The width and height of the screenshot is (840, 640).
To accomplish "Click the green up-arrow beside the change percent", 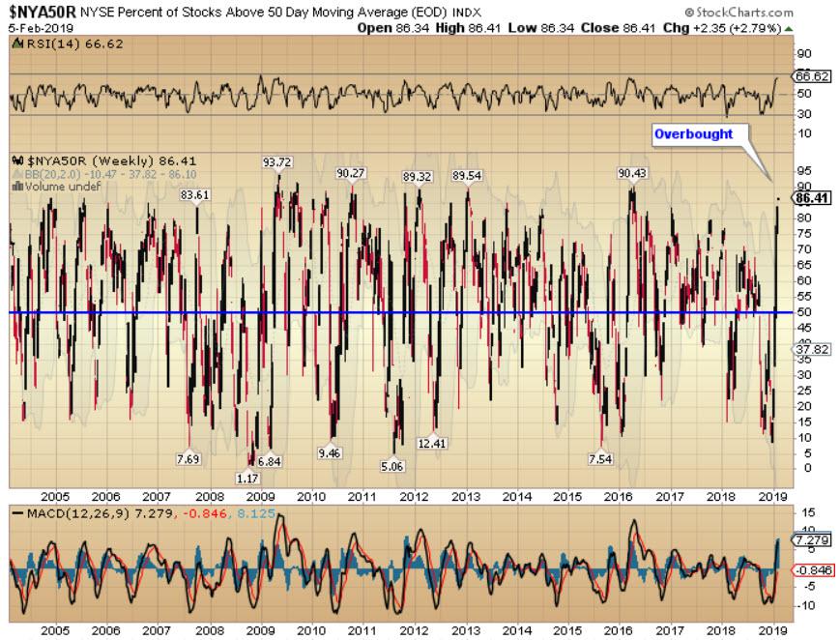I will click(789, 29).
